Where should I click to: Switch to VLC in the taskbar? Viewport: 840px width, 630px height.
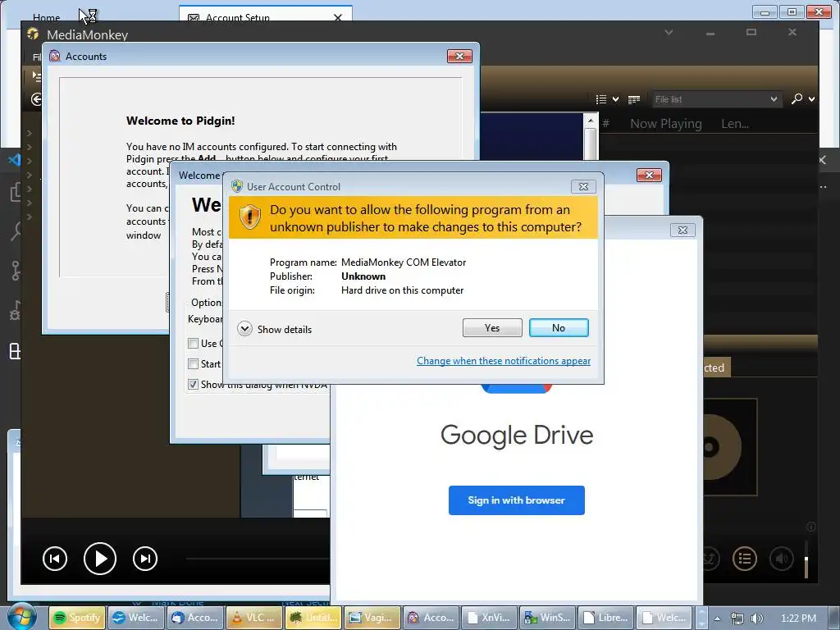click(254, 618)
